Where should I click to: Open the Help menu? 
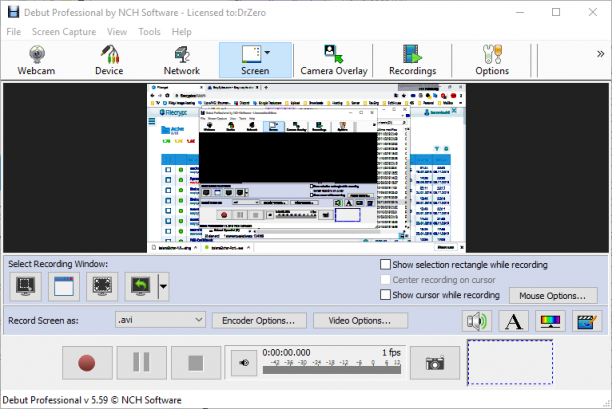181,32
